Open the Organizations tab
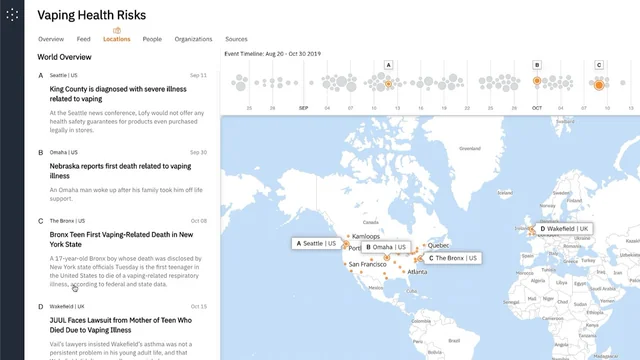640x360 pixels. (193, 39)
